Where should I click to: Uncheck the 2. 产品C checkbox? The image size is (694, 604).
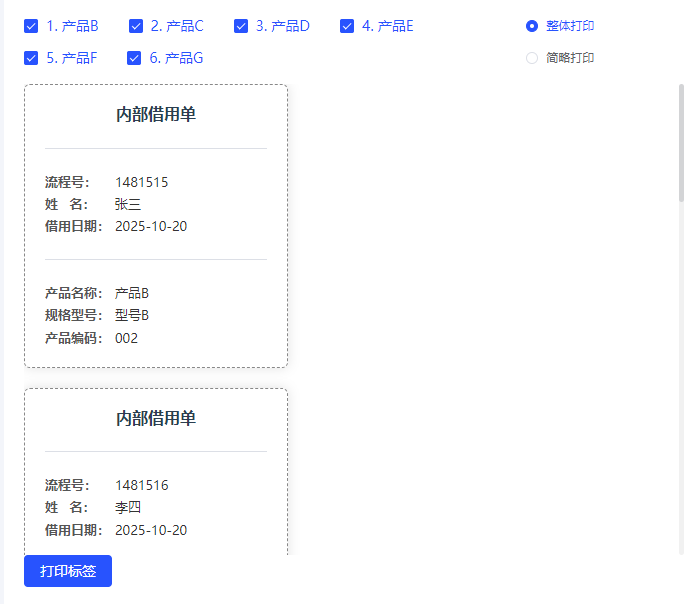(136, 26)
